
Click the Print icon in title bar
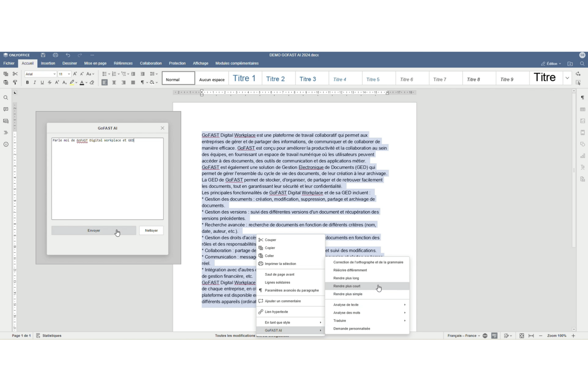click(55, 55)
